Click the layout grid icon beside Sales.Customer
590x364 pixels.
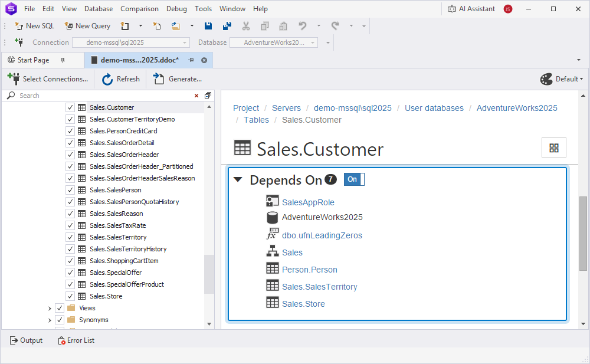pyautogui.click(x=554, y=148)
